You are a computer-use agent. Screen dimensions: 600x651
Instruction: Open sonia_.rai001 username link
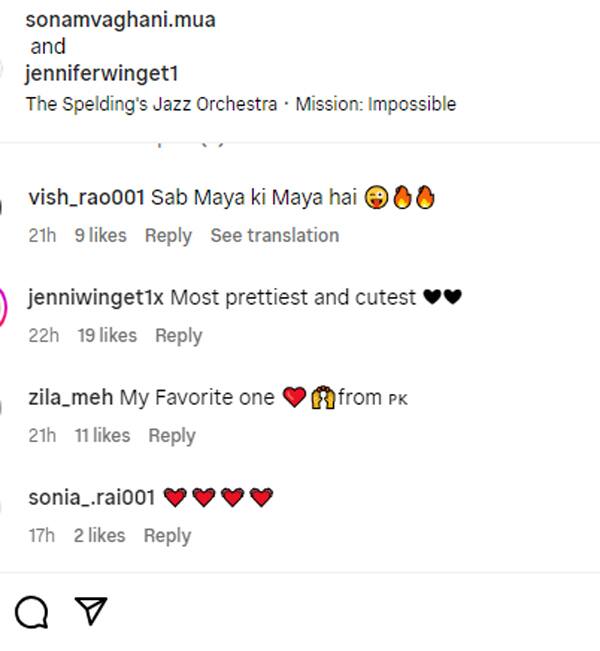click(91, 497)
